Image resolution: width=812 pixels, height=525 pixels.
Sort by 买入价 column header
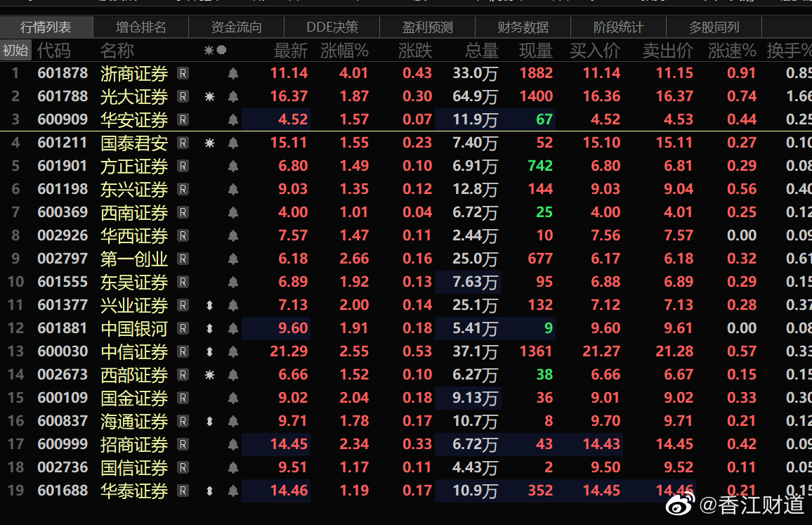click(x=594, y=51)
